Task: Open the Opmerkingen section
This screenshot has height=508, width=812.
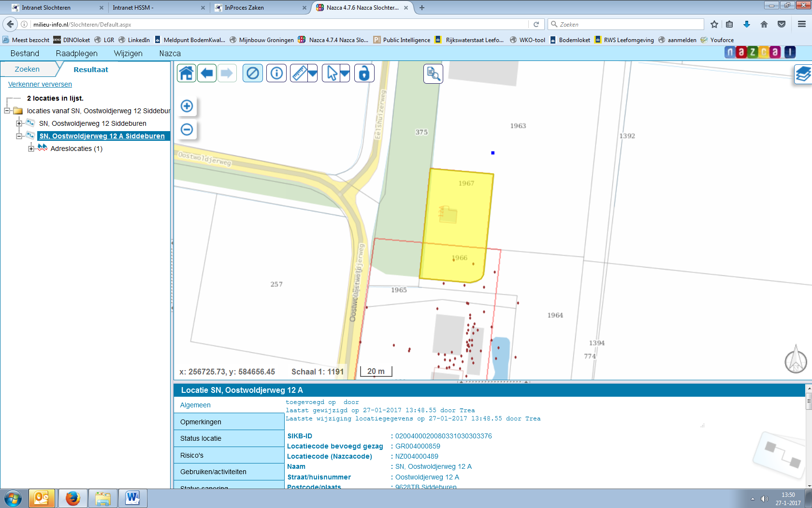Action: tap(229, 422)
